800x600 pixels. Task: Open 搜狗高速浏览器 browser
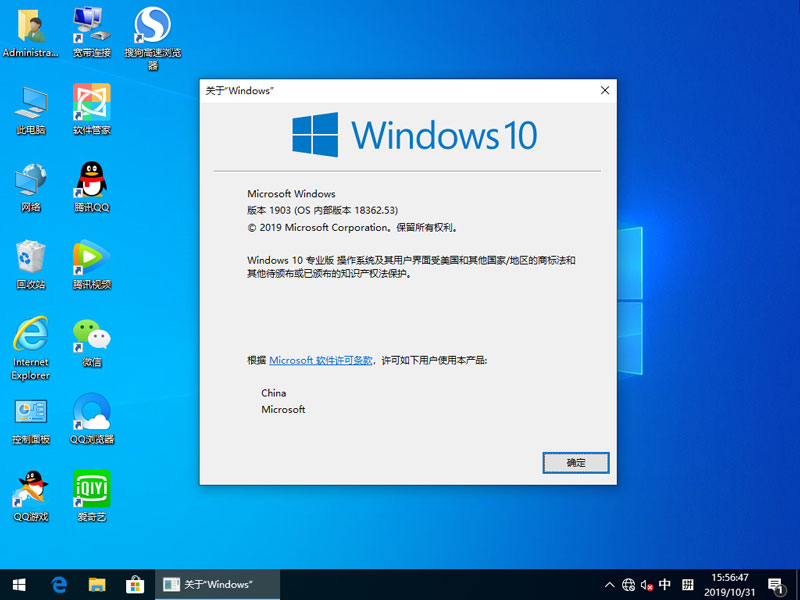click(150, 30)
